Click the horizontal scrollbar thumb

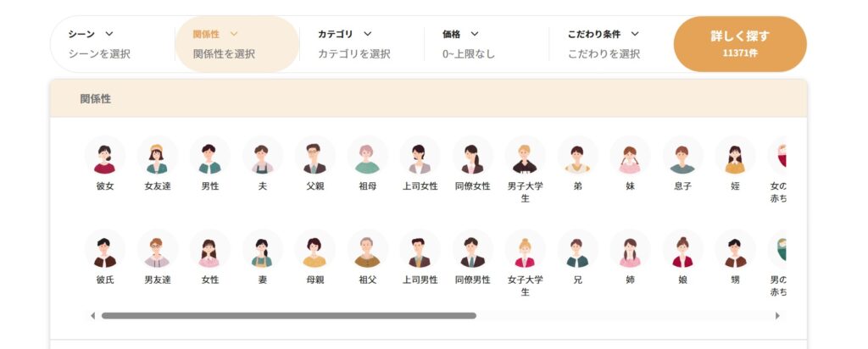pyautogui.click(x=288, y=316)
